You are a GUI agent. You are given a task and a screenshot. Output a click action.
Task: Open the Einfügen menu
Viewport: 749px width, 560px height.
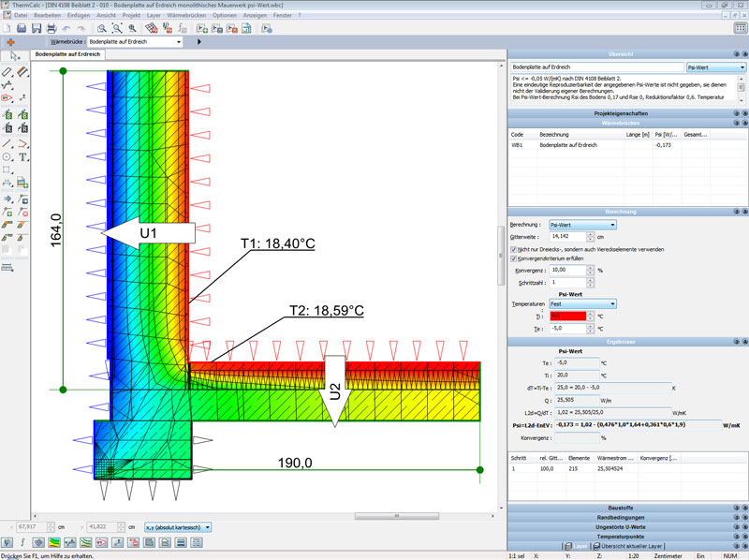[x=79, y=15]
